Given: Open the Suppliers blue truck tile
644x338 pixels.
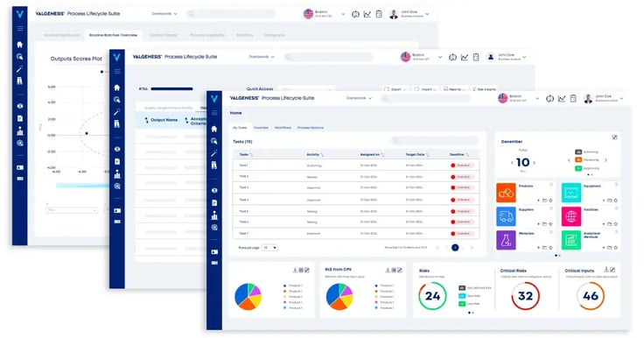Looking at the screenshot, I should (506, 216).
